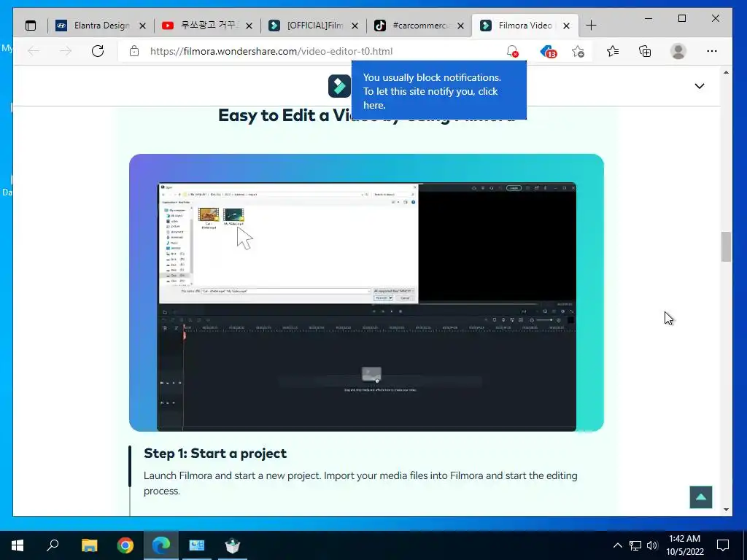Screen dimensions: 747x560
Task: Click the blocked notifications bell icon
Action: (x=513, y=51)
